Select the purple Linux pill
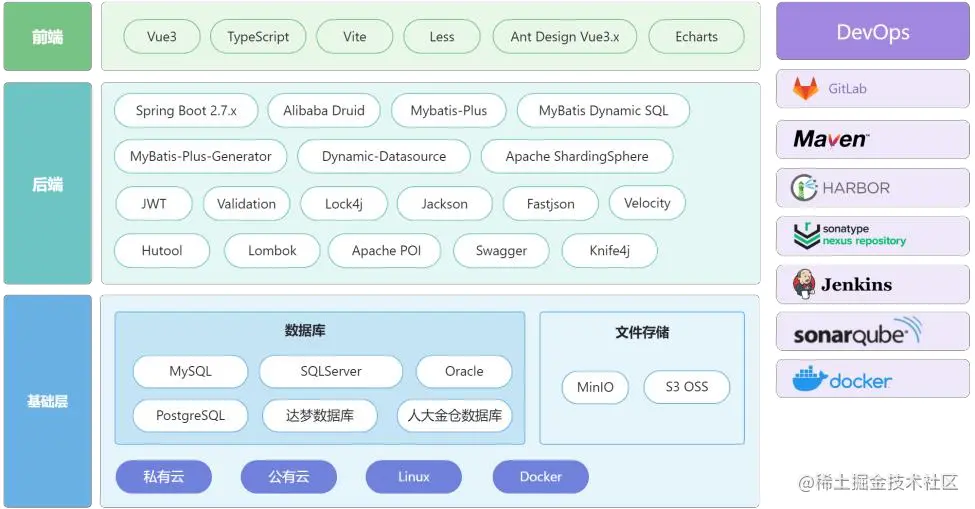The height and width of the screenshot is (509, 975). (414, 477)
